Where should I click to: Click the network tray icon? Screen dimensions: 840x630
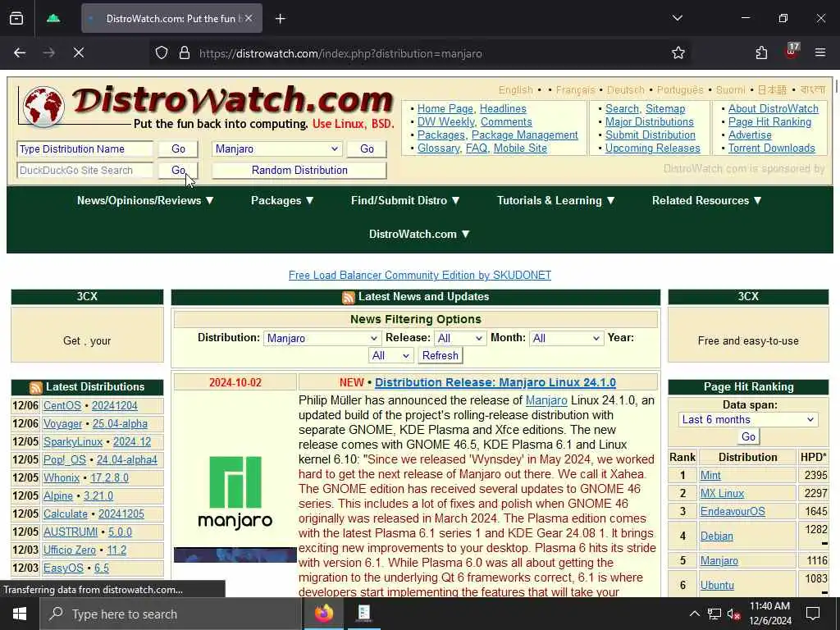(714, 614)
